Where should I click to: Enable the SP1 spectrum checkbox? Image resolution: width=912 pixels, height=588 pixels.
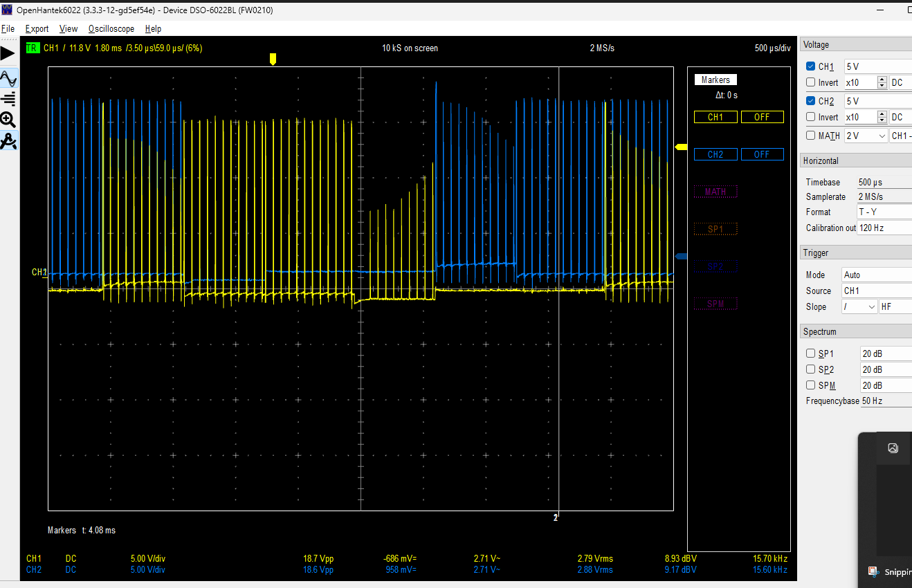pyautogui.click(x=810, y=353)
